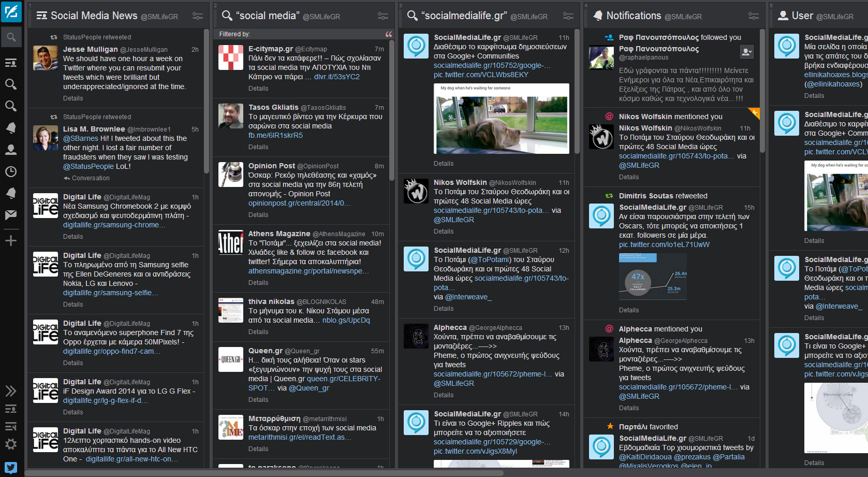Click the magnifier icon in "social media" header
Image resolution: width=868 pixels, height=477 pixels.
[x=227, y=16]
